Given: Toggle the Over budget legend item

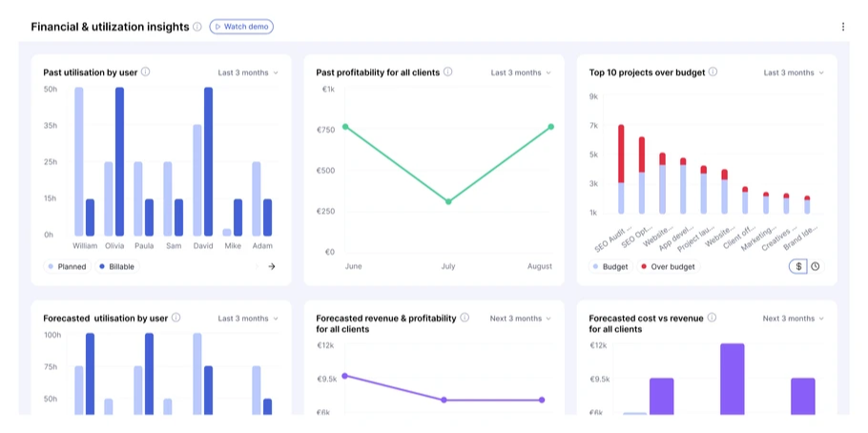Looking at the screenshot, I should (668, 267).
